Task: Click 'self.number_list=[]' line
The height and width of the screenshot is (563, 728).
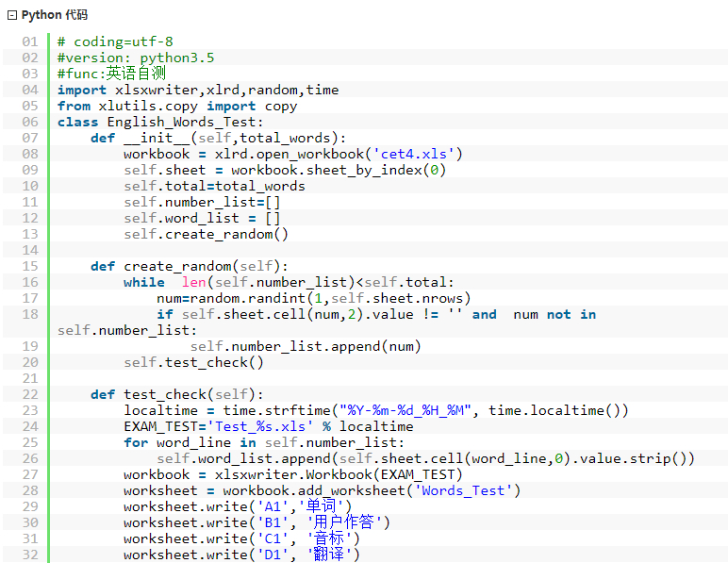Action: pyautogui.click(x=202, y=203)
